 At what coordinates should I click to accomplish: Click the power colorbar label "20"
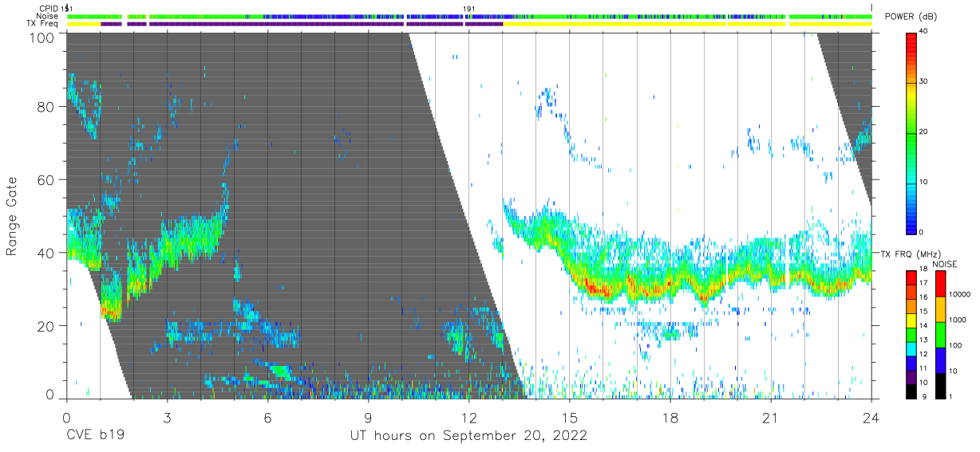pyautogui.click(x=925, y=132)
